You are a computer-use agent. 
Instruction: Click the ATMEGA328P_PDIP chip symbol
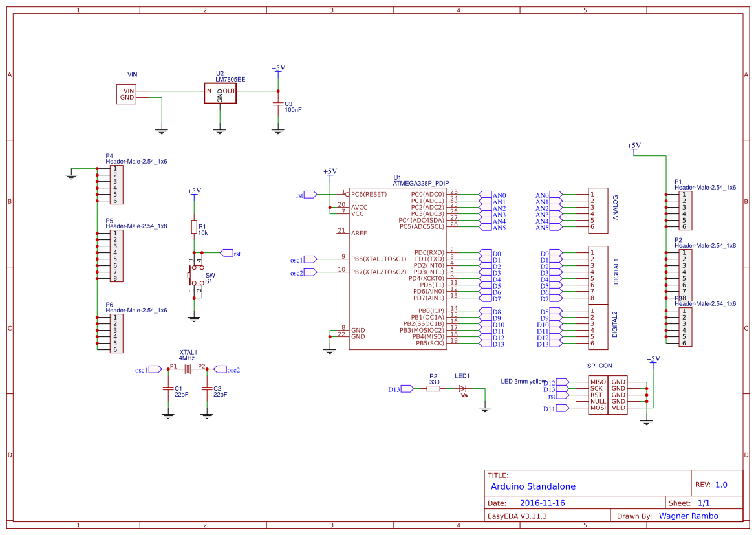[398, 265]
